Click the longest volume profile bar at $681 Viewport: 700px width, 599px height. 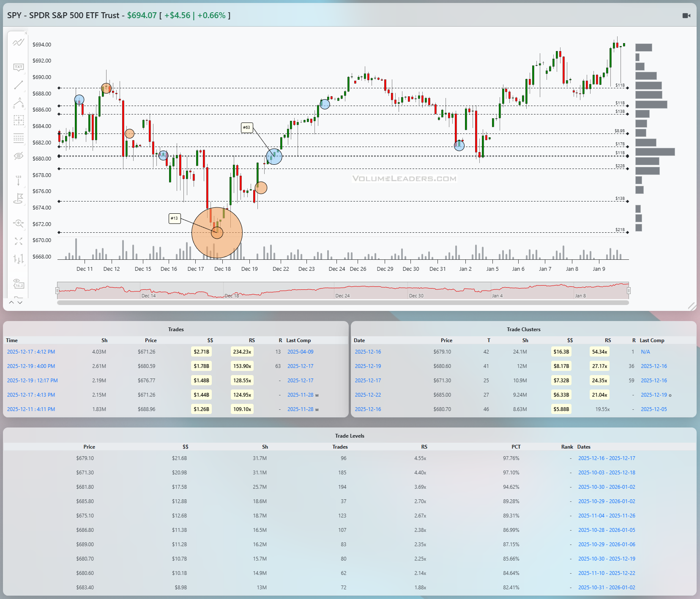point(655,152)
